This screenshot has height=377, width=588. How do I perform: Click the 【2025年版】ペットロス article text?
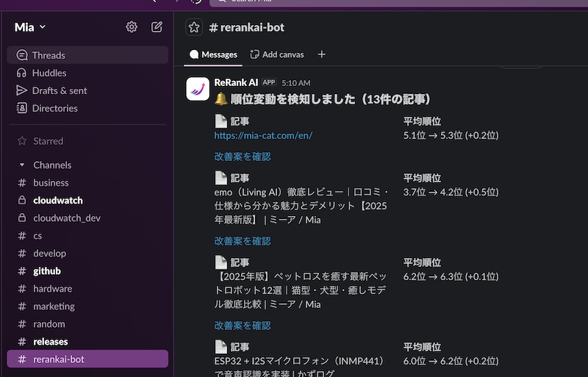coord(301,290)
